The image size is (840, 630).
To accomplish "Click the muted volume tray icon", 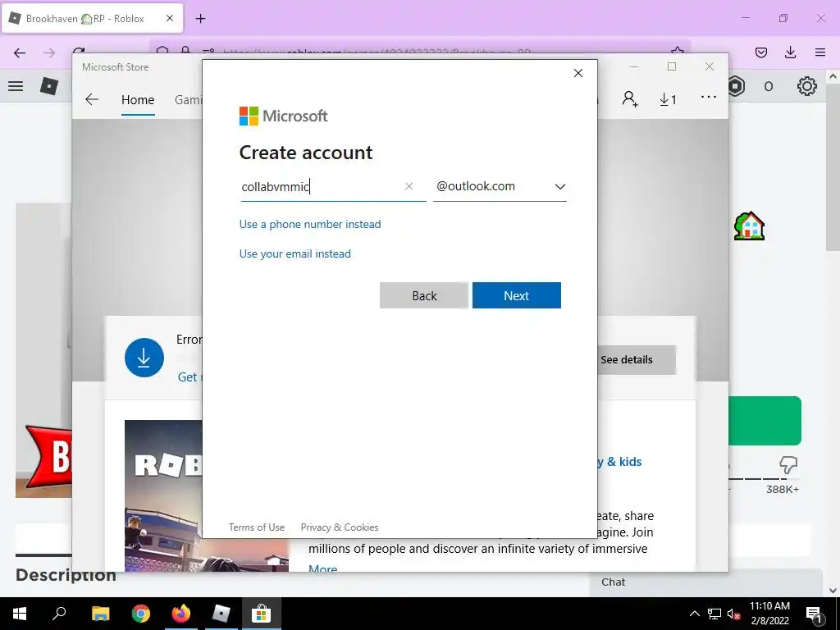I will click(x=734, y=614).
